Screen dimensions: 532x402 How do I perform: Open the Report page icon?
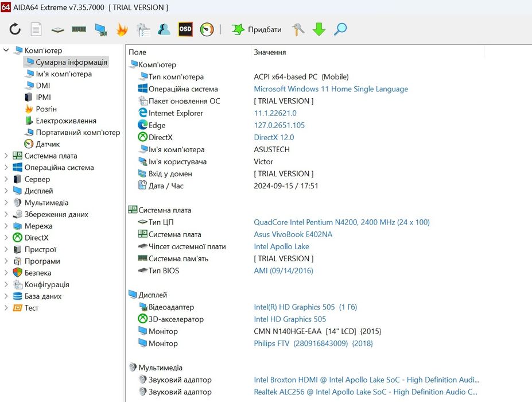[36, 29]
